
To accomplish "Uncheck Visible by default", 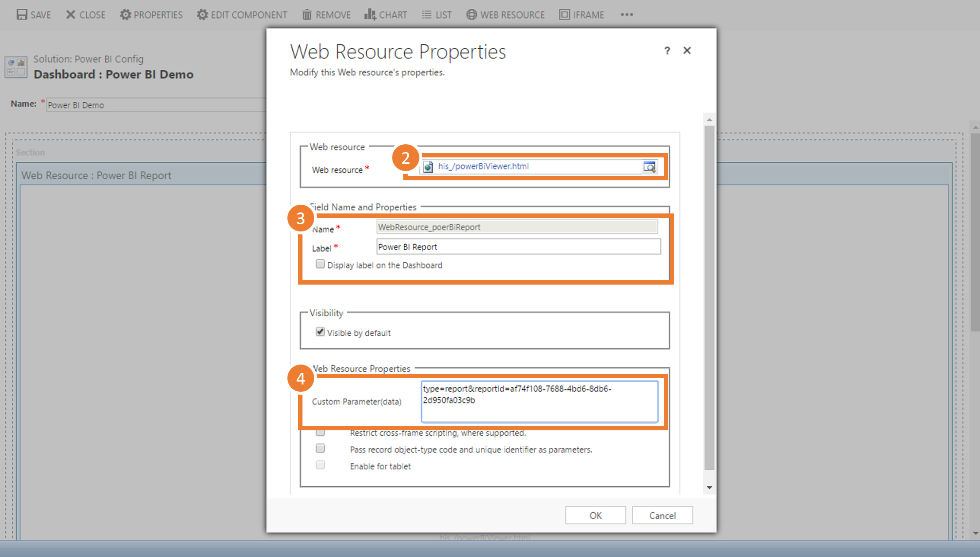I will tap(320, 332).
